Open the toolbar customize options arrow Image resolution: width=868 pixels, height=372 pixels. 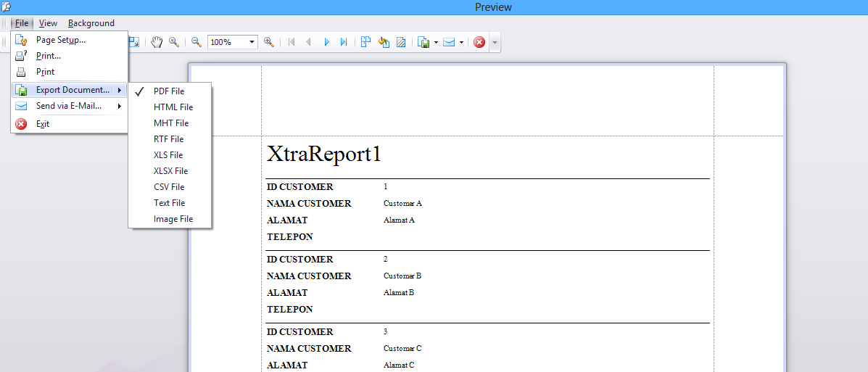[x=495, y=42]
